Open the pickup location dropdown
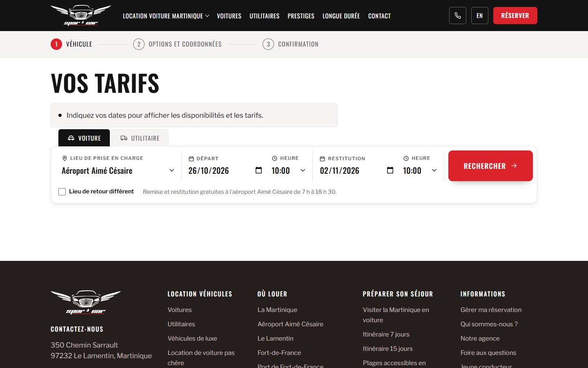Viewport: 588px width, 368px height. (118, 171)
